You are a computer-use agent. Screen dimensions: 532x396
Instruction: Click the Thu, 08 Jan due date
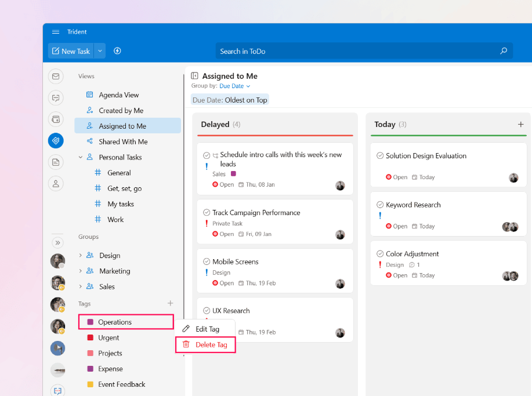256,185
